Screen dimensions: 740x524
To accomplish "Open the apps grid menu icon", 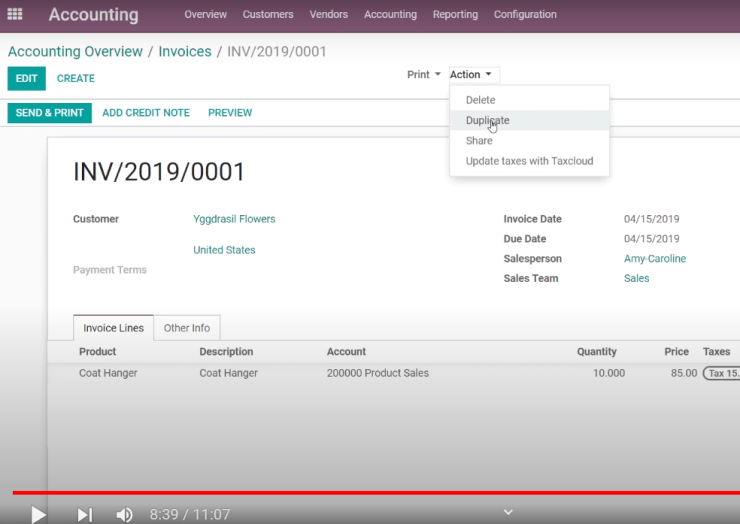I will [x=15, y=14].
